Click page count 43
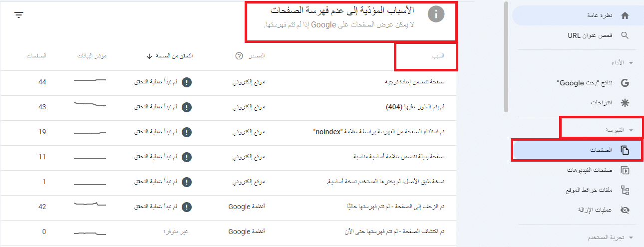Image resolution: width=644 pixels, height=247 pixels. click(42, 107)
